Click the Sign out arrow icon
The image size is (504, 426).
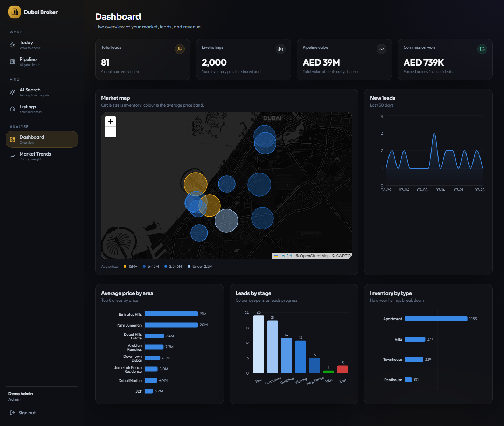(13, 413)
